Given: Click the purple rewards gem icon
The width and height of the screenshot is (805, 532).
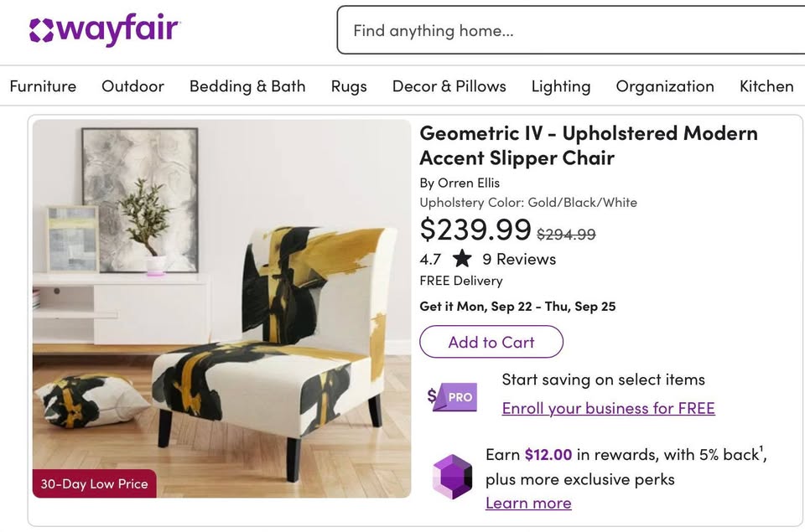Looking at the screenshot, I should 453,477.
